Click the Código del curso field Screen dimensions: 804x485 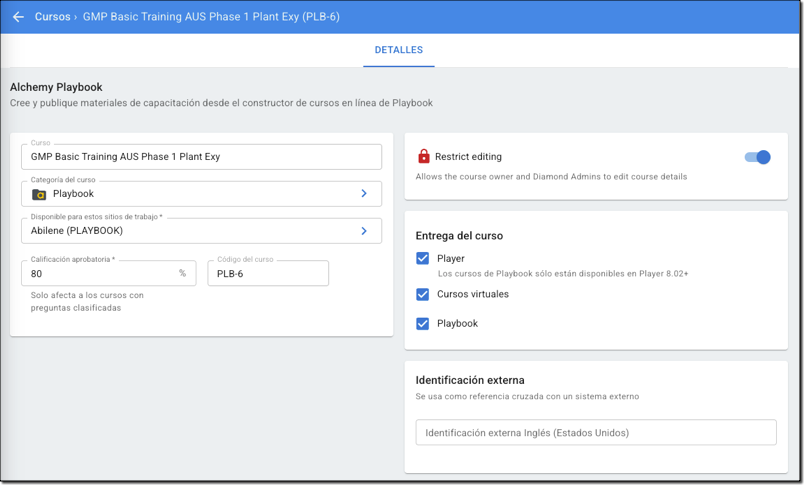coord(267,273)
